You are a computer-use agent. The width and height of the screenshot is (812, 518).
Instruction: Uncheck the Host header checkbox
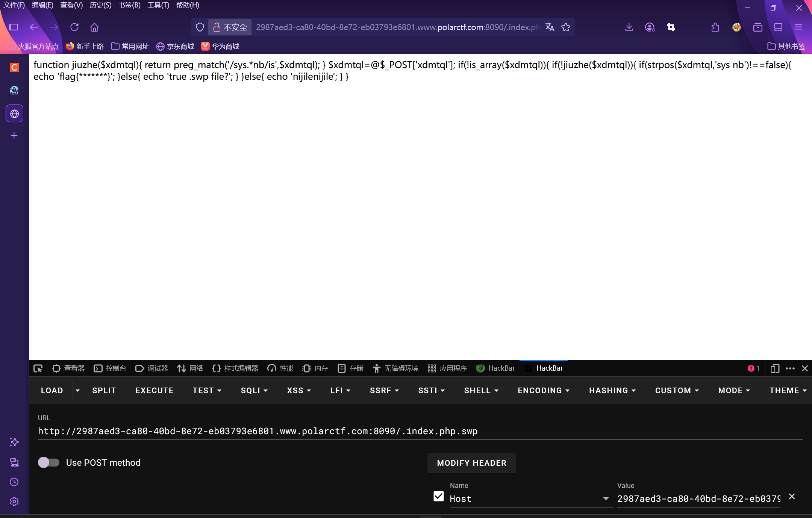pos(438,497)
